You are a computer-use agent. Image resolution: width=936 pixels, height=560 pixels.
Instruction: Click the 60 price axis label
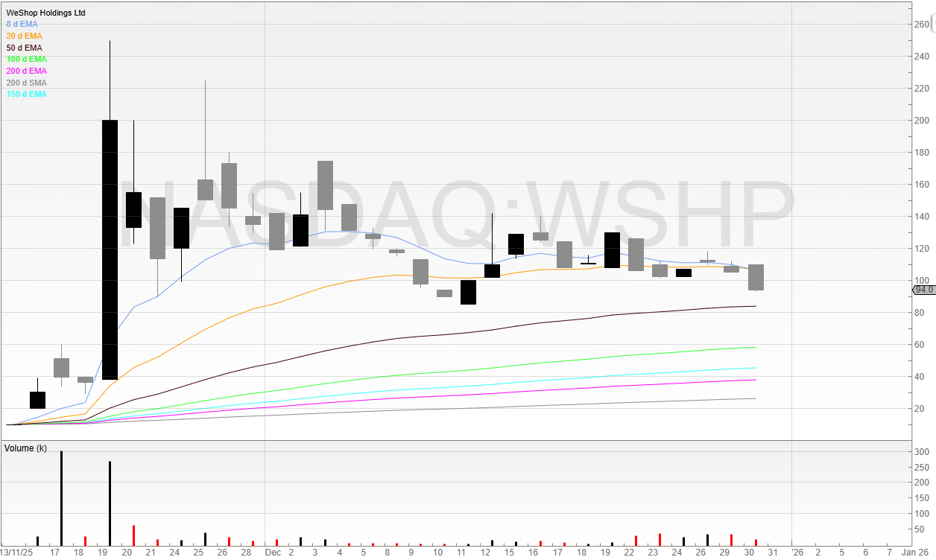920,345
